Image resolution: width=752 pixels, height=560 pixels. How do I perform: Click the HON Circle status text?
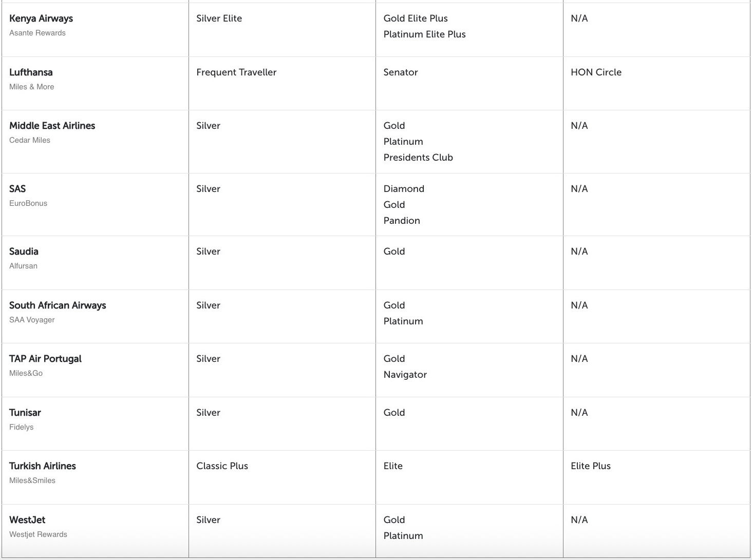[596, 72]
